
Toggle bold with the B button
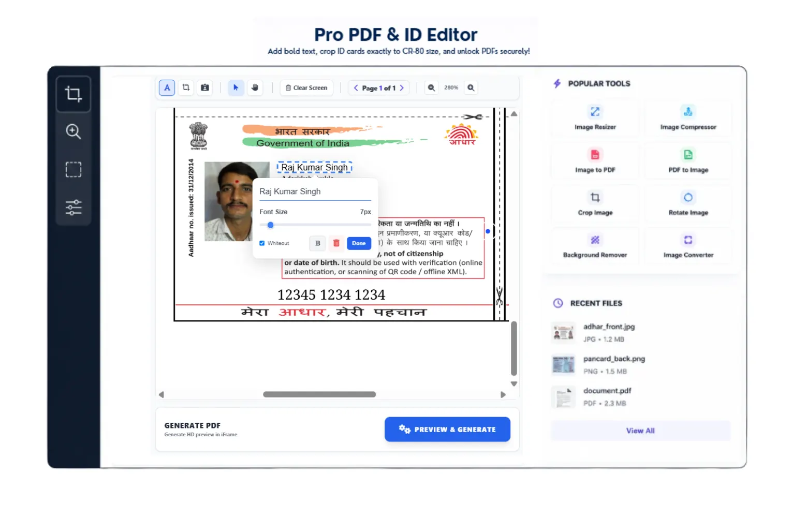(317, 243)
